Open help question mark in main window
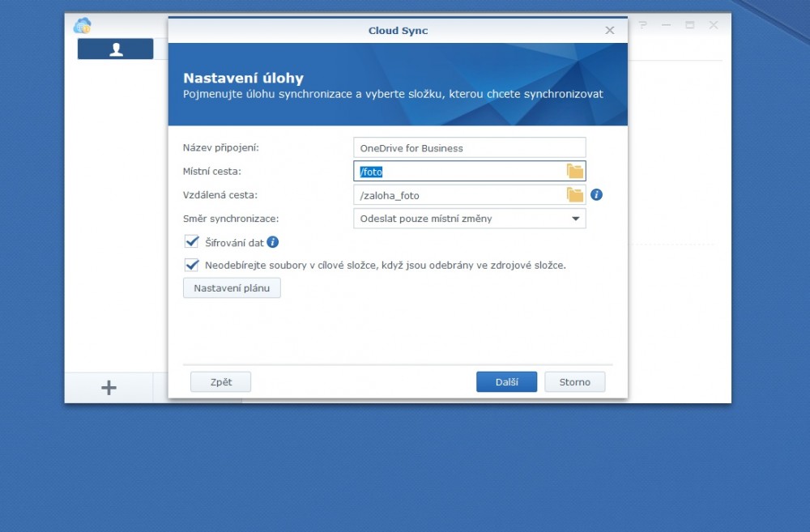Screen dimensions: 810x532 (643, 25)
